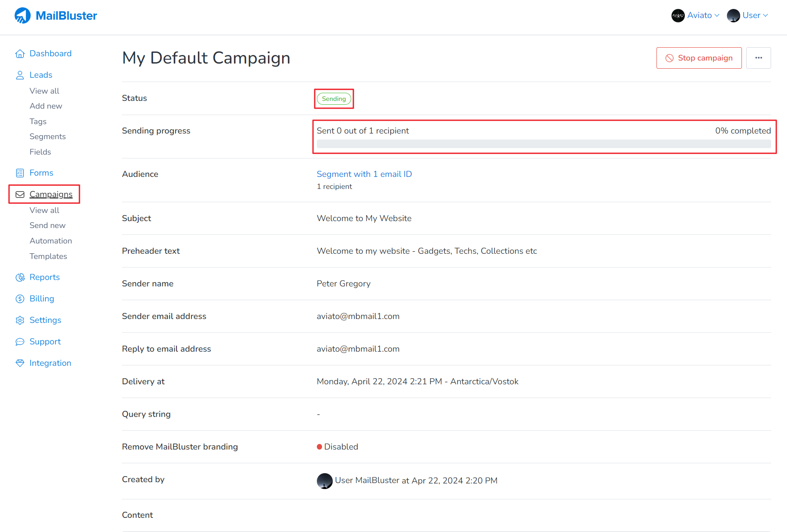Click the Leads person icon
The height and width of the screenshot is (532, 787).
(x=20, y=75)
